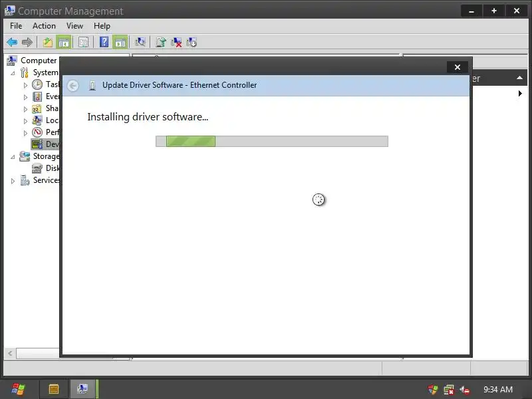
Task: Click the muted volume tray icon
Action: (464, 390)
